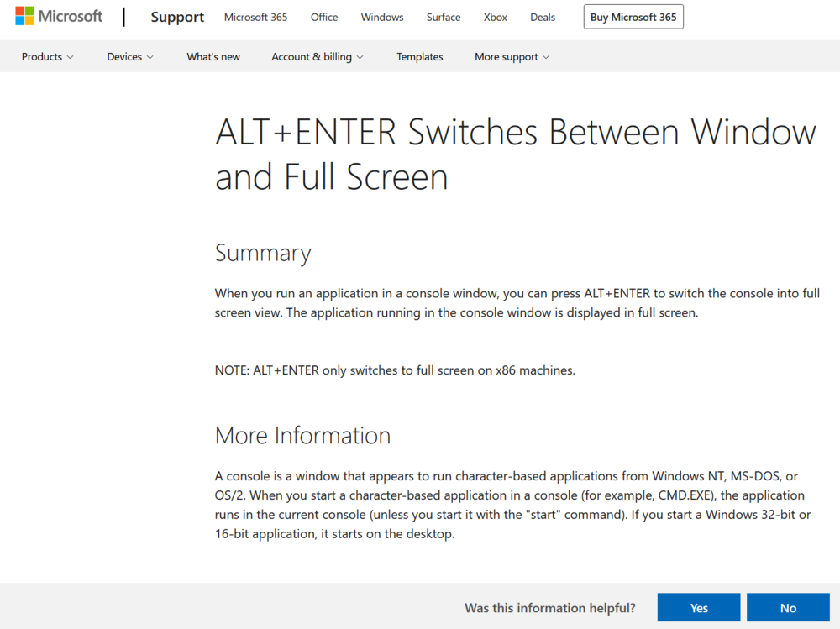The image size is (840, 629).
Task: Open the What's new tab
Action: [x=213, y=57]
